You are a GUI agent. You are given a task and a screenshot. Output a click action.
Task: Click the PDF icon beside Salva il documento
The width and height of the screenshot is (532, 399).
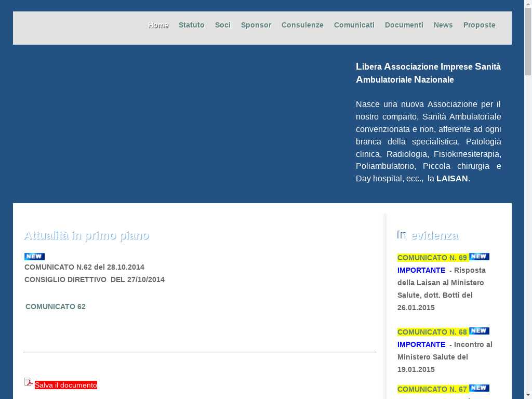tap(29, 382)
